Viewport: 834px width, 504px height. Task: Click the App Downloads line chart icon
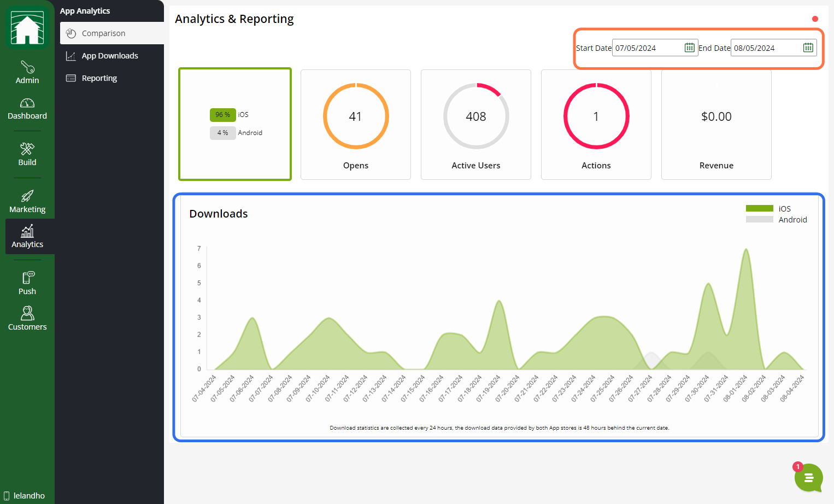(71, 56)
